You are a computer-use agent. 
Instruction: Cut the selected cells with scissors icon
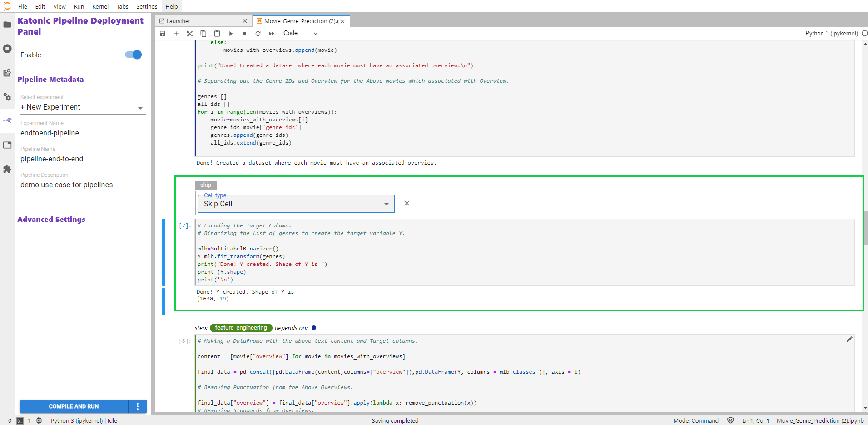coord(190,34)
